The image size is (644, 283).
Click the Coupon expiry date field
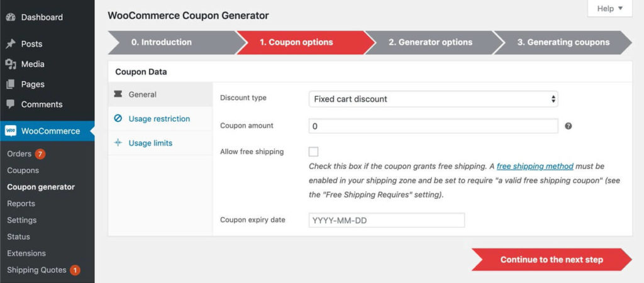point(387,220)
